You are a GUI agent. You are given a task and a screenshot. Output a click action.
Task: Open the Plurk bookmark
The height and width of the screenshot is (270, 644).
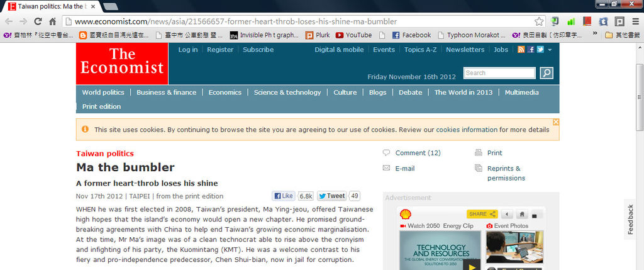click(318, 35)
